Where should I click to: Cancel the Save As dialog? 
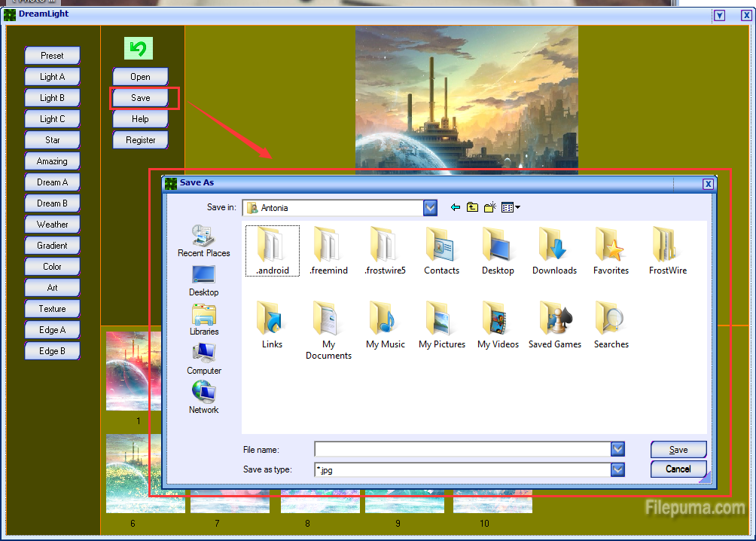(678, 469)
